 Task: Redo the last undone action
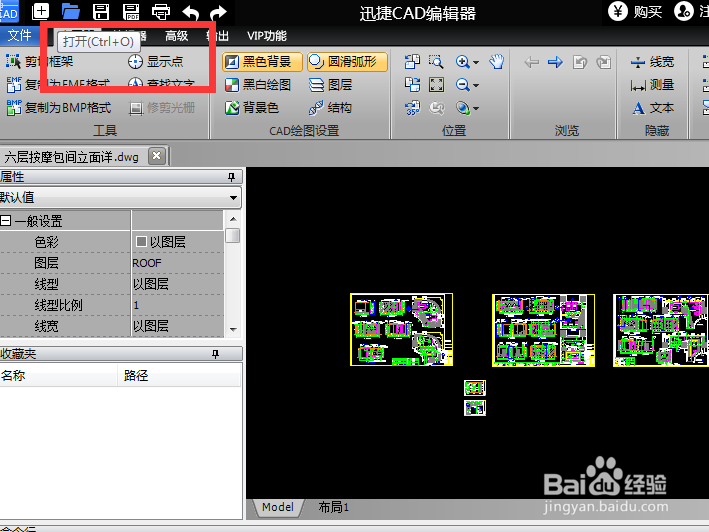(x=219, y=12)
